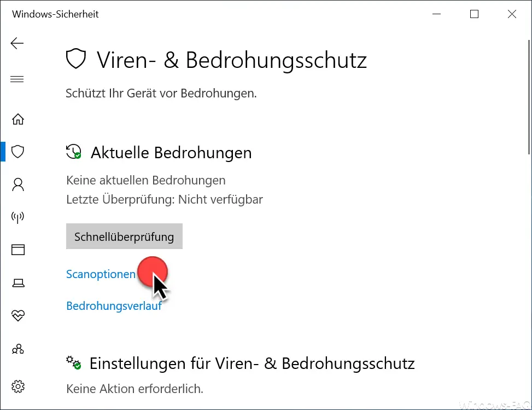Open the Bedrohungsverlauf link
Screen dimensions: 532x410
pyautogui.click(x=114, y=305)
